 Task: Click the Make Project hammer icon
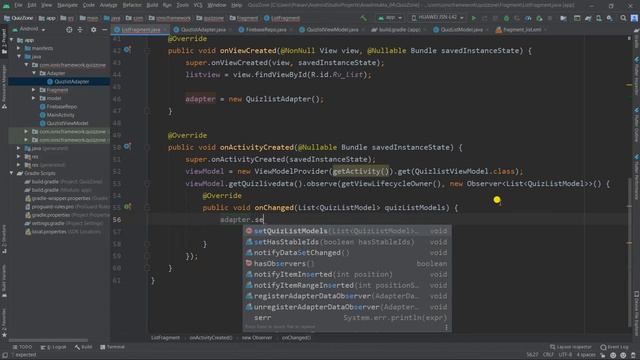click(363, 18)
